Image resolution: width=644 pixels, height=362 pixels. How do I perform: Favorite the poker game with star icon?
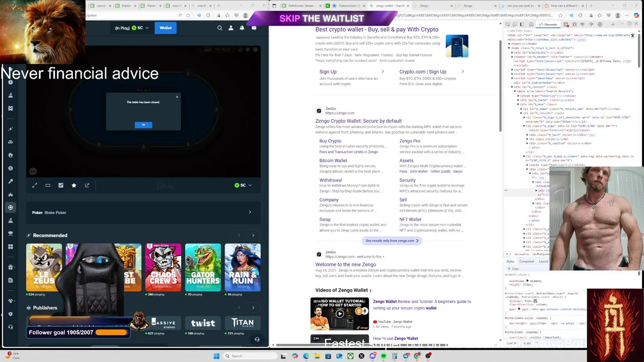coord(74,186)
